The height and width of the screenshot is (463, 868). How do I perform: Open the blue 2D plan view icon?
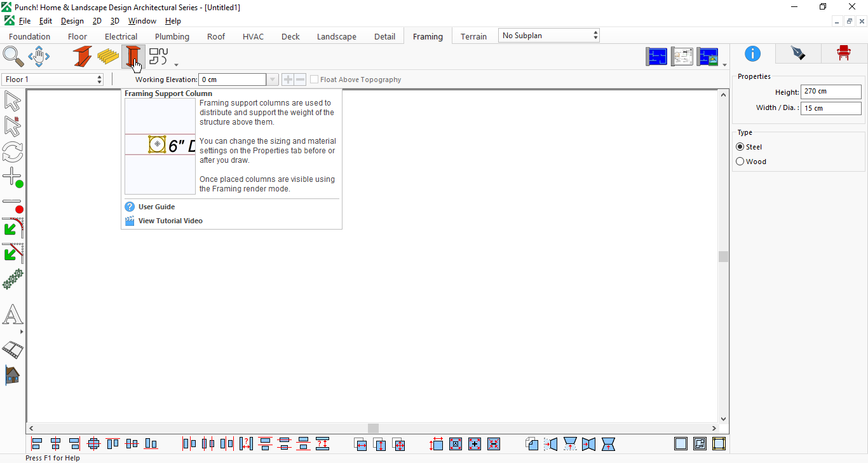point(656,57)
